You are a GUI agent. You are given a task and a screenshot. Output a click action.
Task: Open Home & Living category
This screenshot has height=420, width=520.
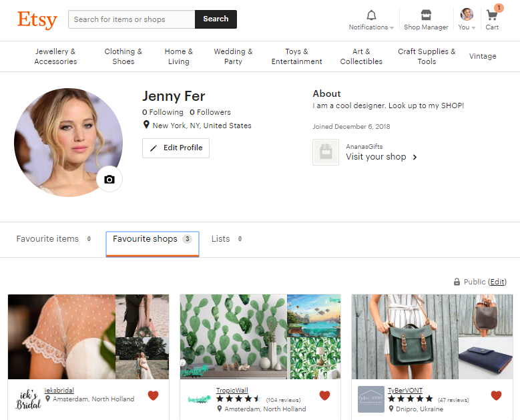[x=178, y=56]
